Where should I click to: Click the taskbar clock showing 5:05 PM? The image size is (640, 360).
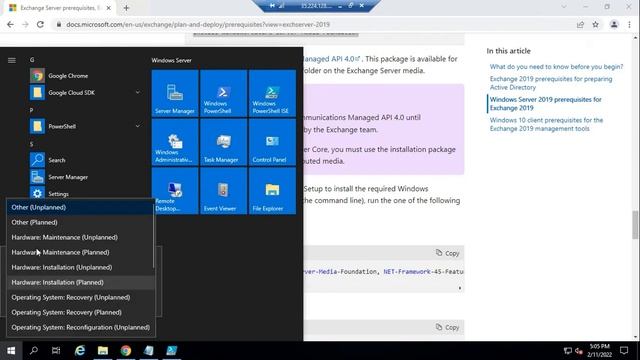pyautogui.click(x=600, y=351)
